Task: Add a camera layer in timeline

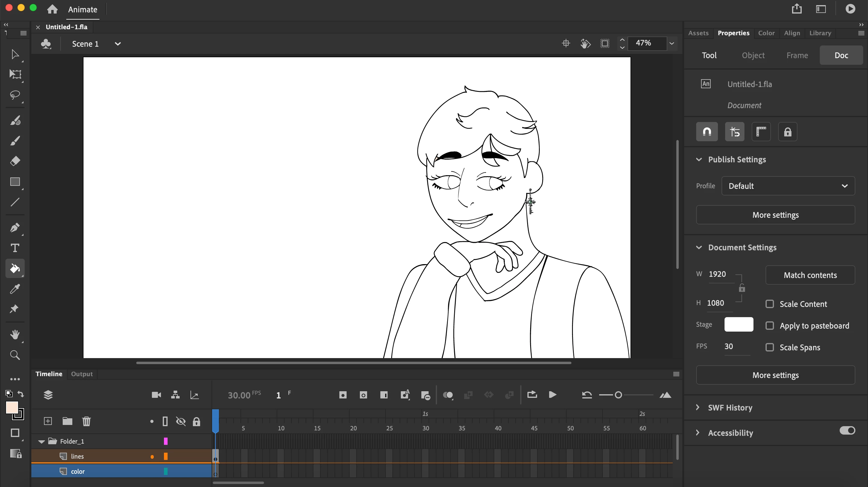Action: coord(156,395)
